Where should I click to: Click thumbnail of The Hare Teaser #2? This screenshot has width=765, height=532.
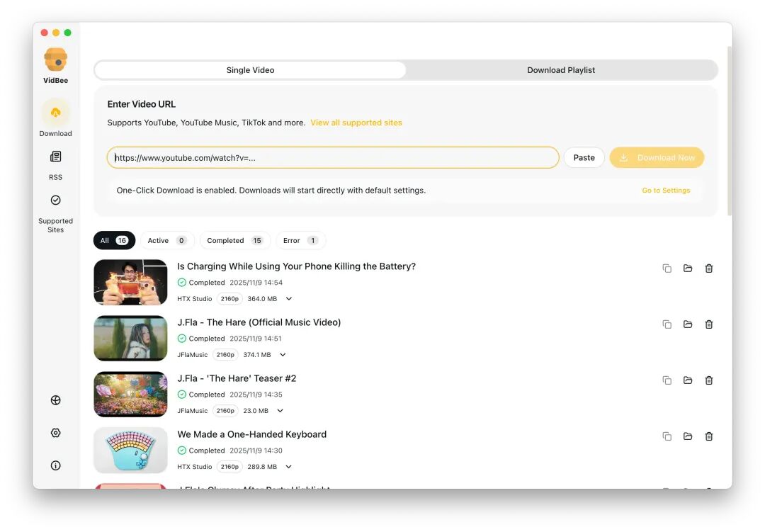click(x=130, y=395)
